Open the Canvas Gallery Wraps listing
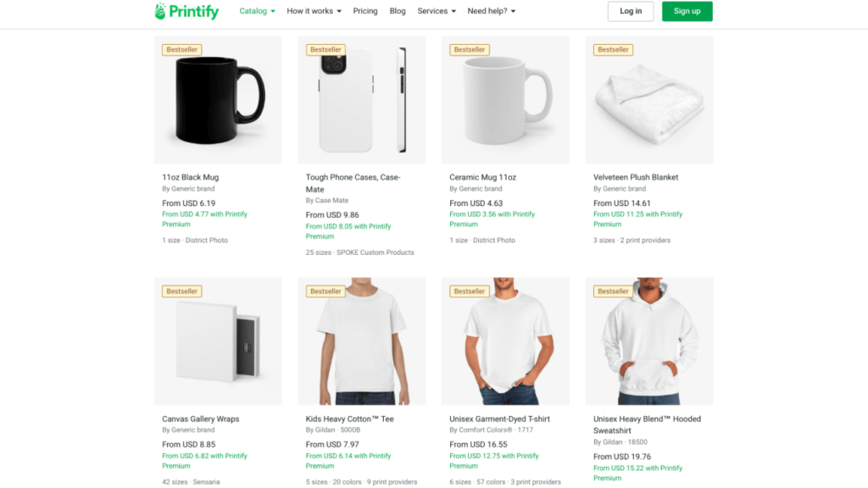This screenshot has width=868, height=488. [201, 419]
